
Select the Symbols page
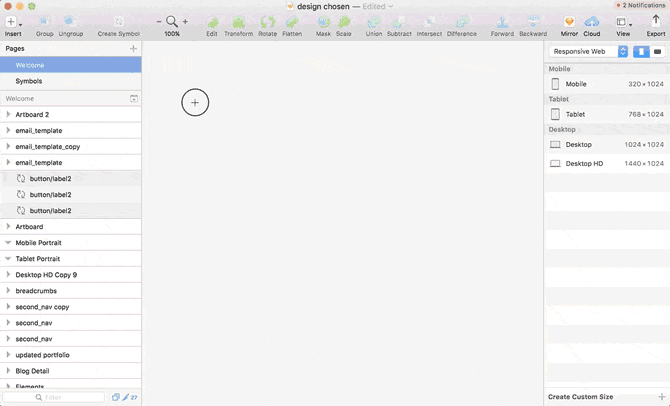click(29, 81)
